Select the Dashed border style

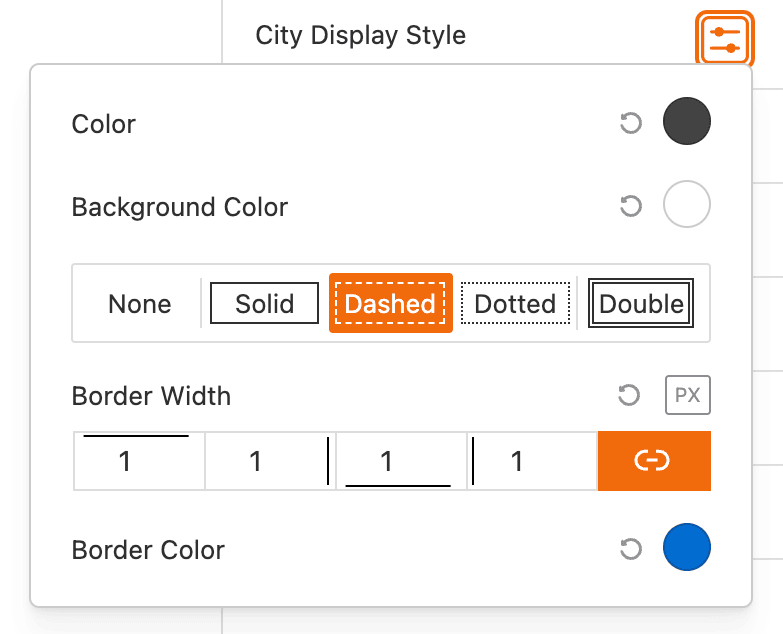(x=390, y=304)
